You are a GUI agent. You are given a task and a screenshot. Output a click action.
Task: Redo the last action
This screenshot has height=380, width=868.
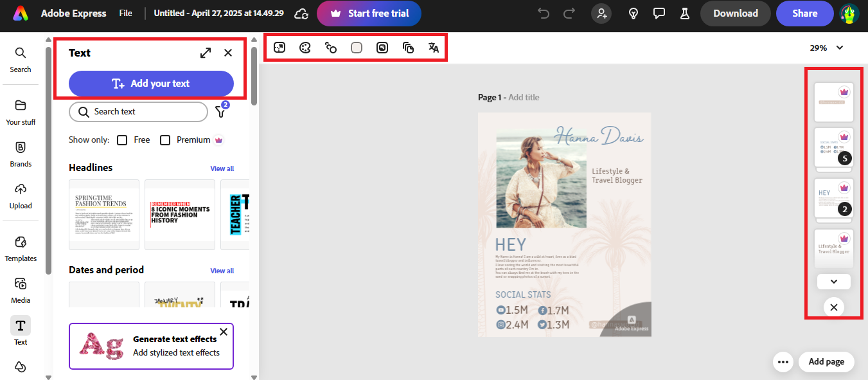coord(569,13)
